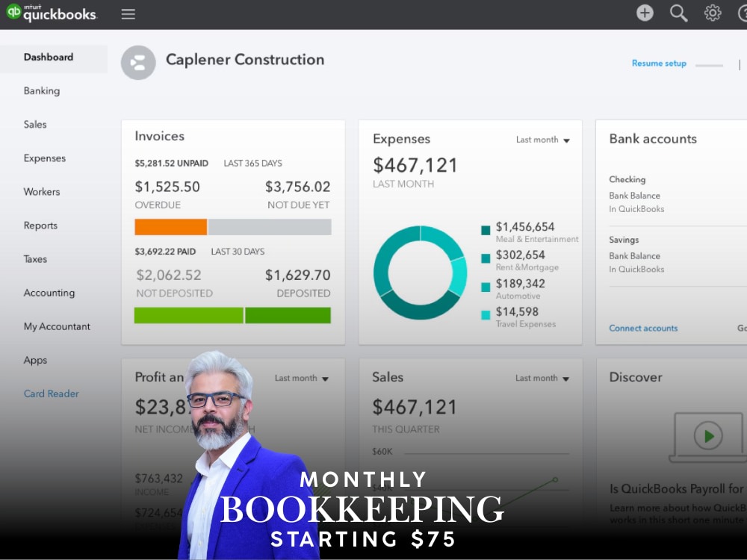The image size is (747, 560).
Task: Open the Create plus icon
Action: (x=645, y=13)
